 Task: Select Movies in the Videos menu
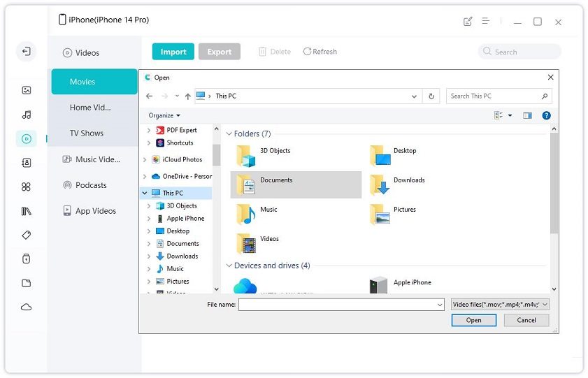pyautogui.click(x=94, y=82)
